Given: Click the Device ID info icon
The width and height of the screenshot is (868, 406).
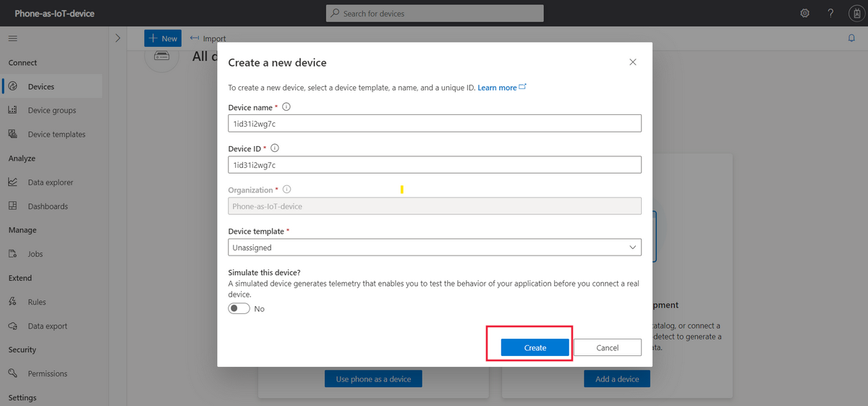Looking at the screenshot, I should (274, 148).
